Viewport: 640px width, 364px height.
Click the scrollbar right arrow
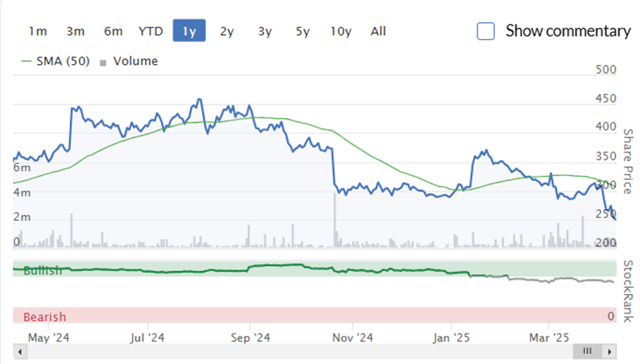[609, 351]
